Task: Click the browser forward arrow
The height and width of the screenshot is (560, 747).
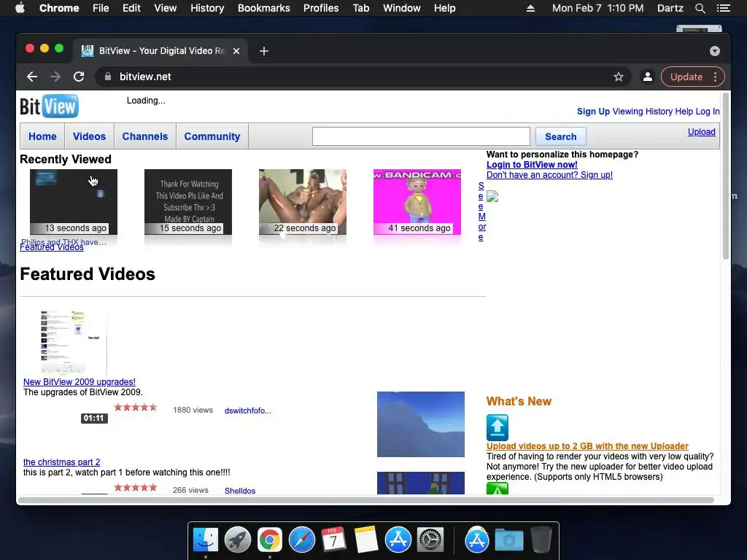Action: point(55,77)
